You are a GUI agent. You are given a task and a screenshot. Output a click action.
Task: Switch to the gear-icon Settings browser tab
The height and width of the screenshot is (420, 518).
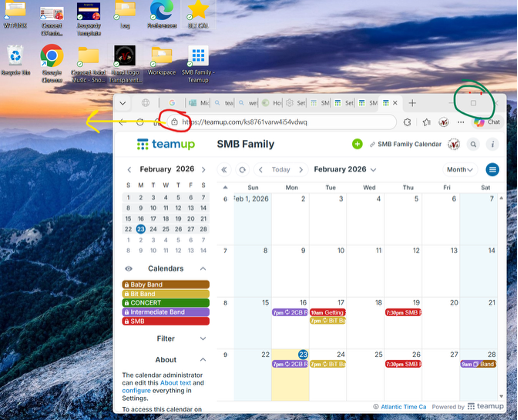point(295,103)
